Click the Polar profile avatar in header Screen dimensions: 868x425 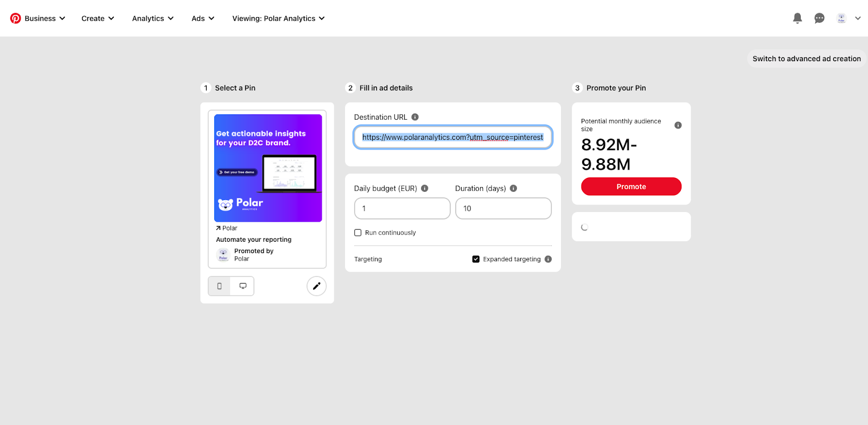[841, 18]
